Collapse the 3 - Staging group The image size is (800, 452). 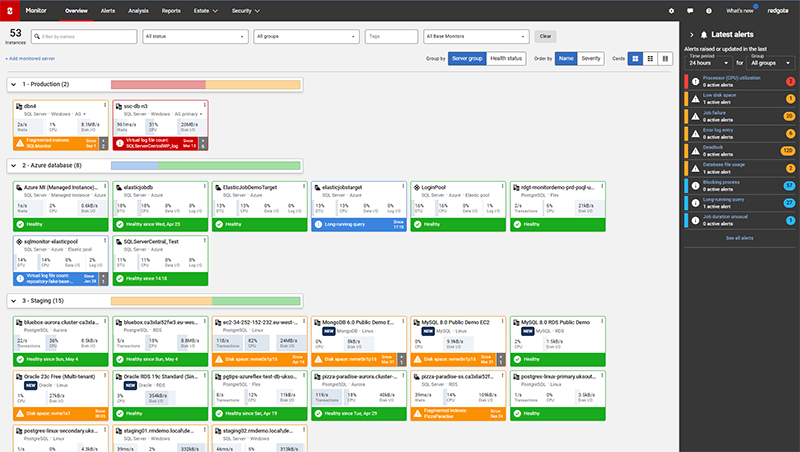[14, 301]
